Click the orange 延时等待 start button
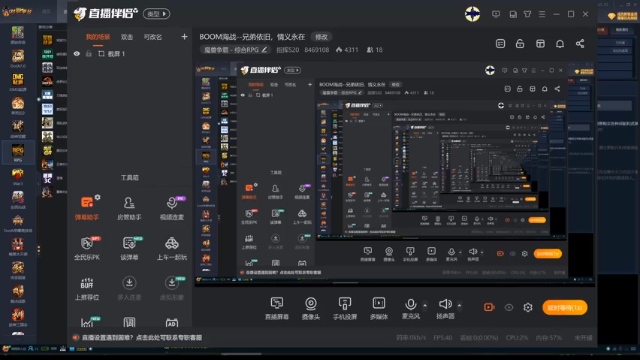Screen dimensions: 640x360 pyautogui.click(x=565, y=307)
